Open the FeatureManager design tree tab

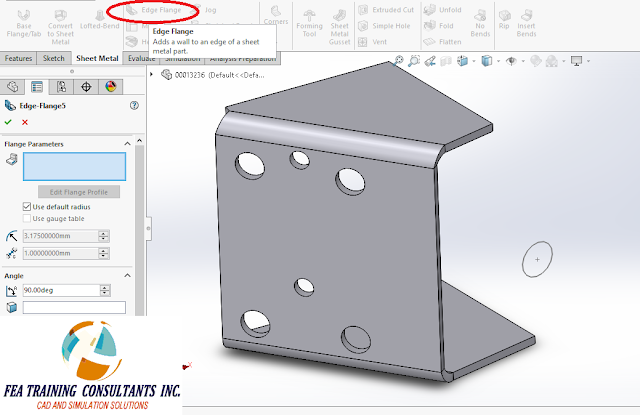pyautogui.click(x=12, y=87)
